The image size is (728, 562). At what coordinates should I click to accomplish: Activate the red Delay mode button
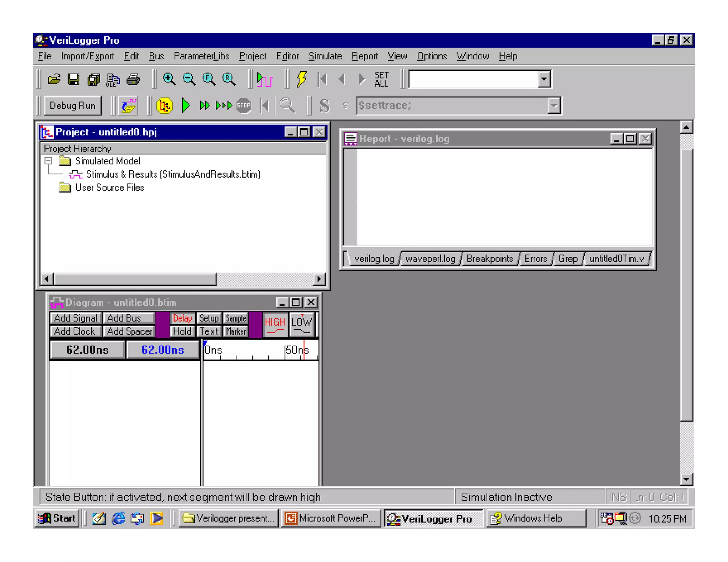coord(182,318)
